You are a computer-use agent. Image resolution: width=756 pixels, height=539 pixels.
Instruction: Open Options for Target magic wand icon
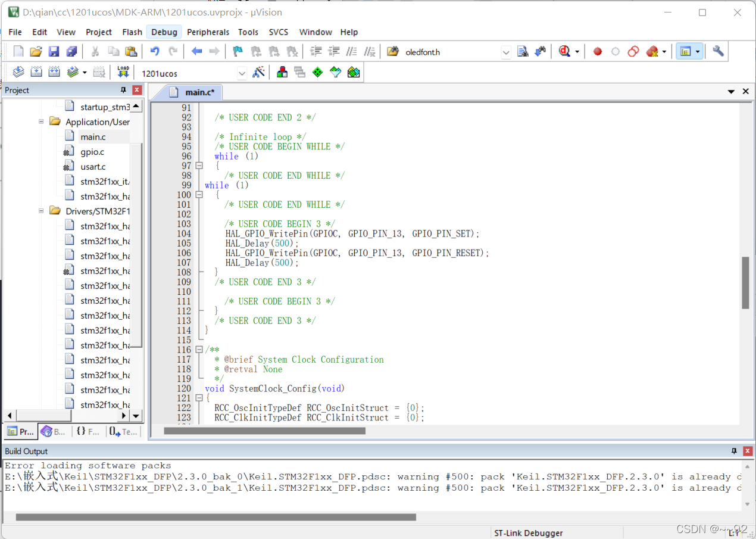(x=258, y=73)
